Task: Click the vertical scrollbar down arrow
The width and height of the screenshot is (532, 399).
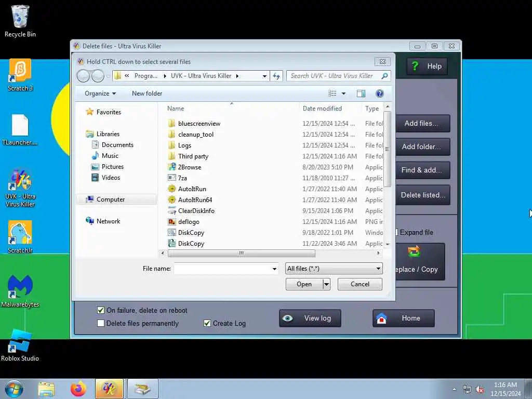Action: coord(388,244)
